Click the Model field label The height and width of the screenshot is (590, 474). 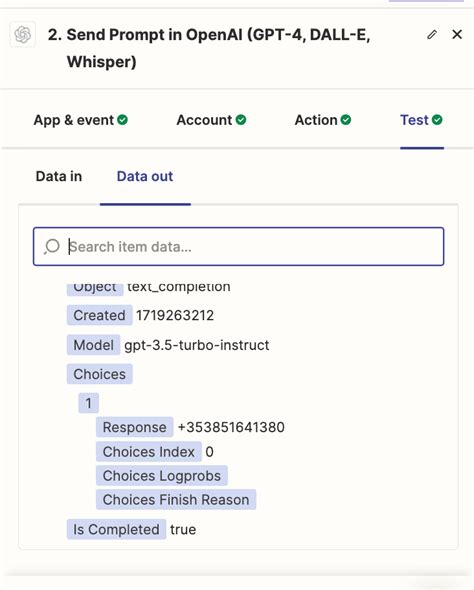pyautogui.click(x=93, y=345)
